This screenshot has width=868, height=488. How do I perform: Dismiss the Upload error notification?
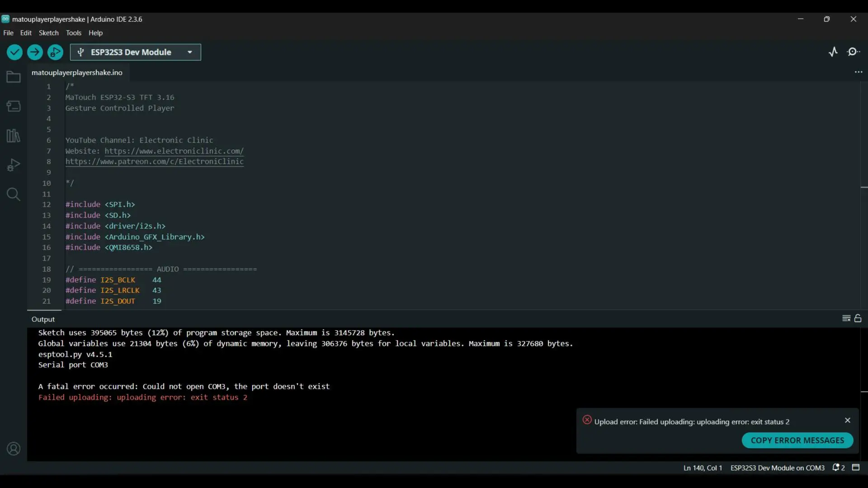[848, 420]
